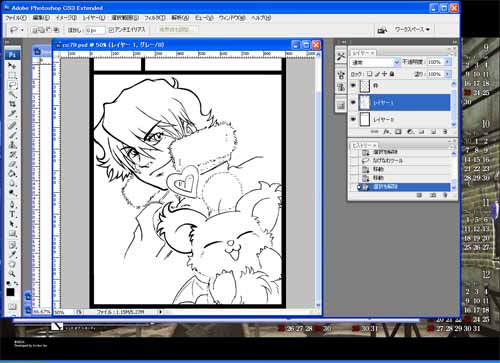The image size is (500, 363).
Task: Open the ファイル(F) menu
Action: point(16,18)
